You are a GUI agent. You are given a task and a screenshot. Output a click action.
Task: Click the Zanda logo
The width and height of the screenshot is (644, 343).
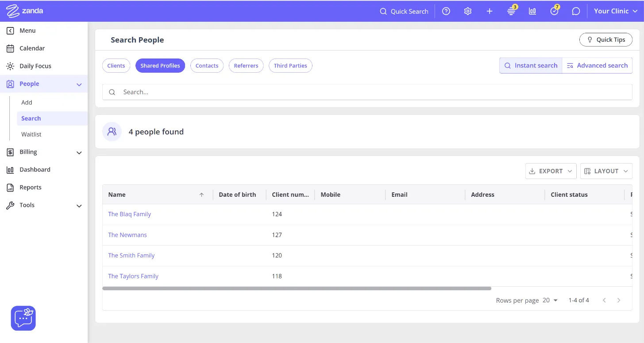coord(25,11)
